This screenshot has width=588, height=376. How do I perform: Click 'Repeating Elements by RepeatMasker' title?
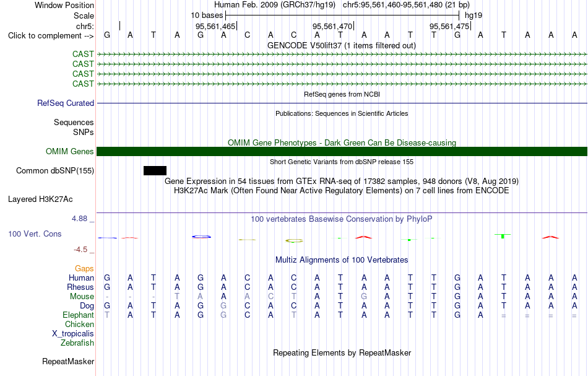342,353
